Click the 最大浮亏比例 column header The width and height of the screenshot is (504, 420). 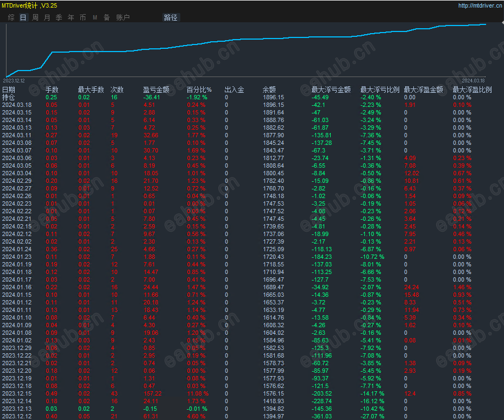[x=380, y=90]
